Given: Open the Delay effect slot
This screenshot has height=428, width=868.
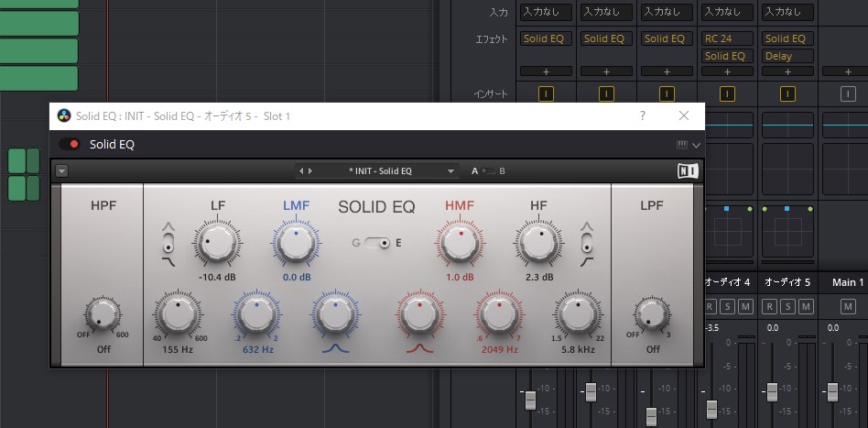Looking at the screenshot, I should pos(787,56).
